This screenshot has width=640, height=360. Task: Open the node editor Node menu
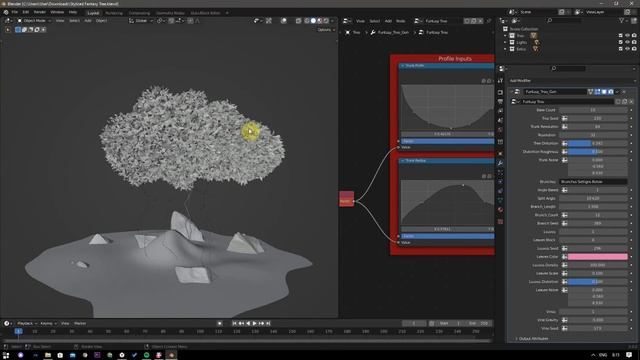[401, 21]
